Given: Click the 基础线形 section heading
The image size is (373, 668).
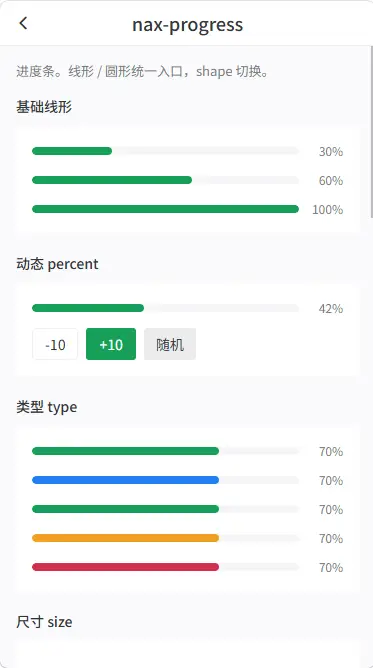Looking at the screenshot, I should (x=44, y=107).
